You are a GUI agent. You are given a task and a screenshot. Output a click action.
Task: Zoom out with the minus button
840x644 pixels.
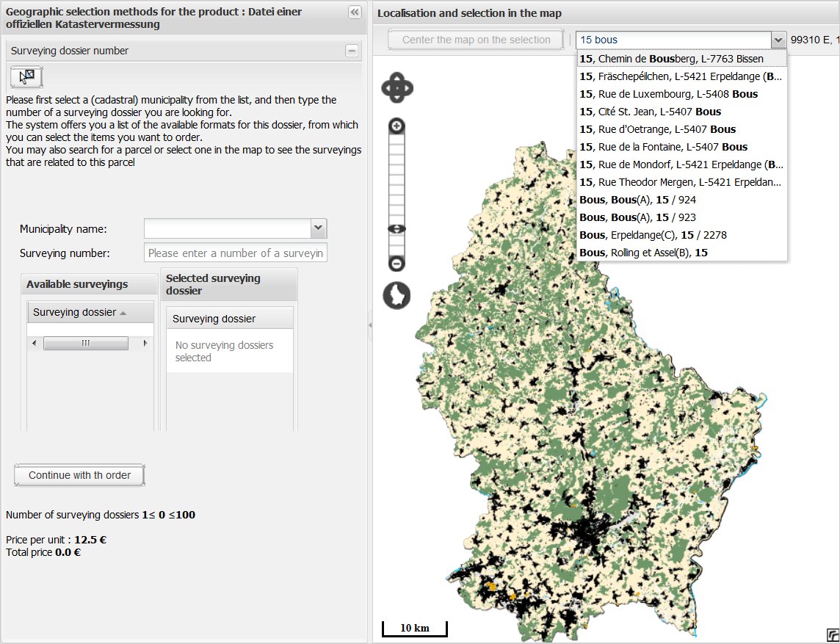pos(397,264)
